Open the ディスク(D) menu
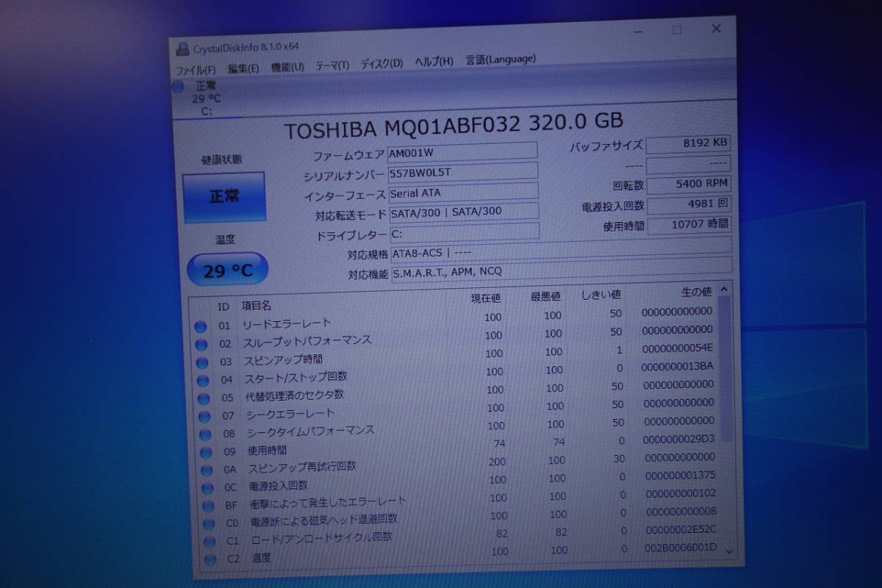The height and width of the screenshot is (588, 882). coord(381,64)
